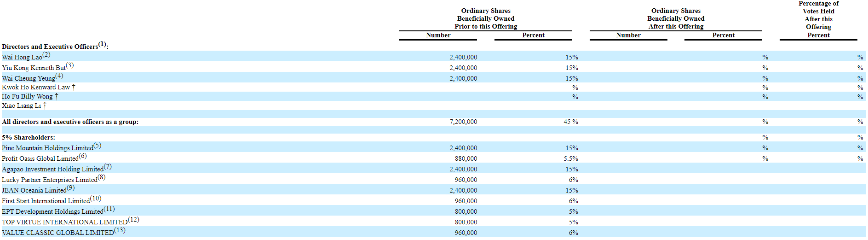Click the 880,000 share number for Profit Oasis
The height and width of the screenshot is (240, 868).
pyautogui.click(x=466, y=159)
